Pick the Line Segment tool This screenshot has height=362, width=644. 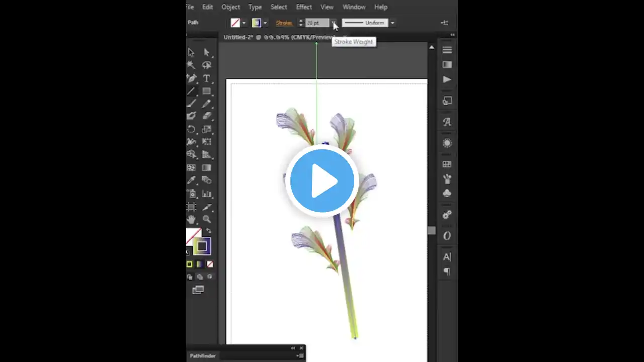191,91
